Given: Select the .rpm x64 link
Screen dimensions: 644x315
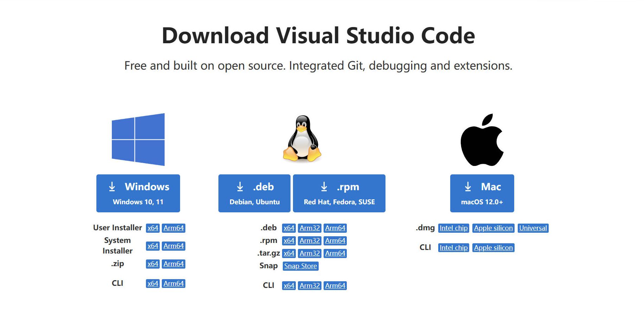Looking at the screenshot, I should point(289,240).
